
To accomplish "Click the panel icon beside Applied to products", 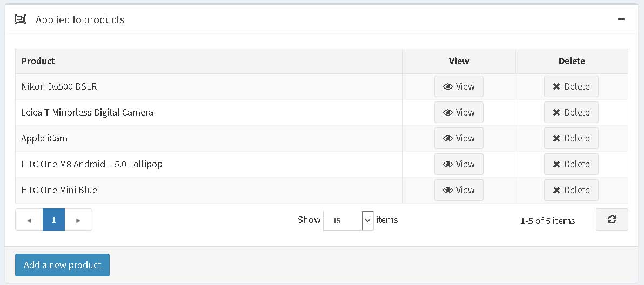I will pyautogui.click(x=20, y=19).
